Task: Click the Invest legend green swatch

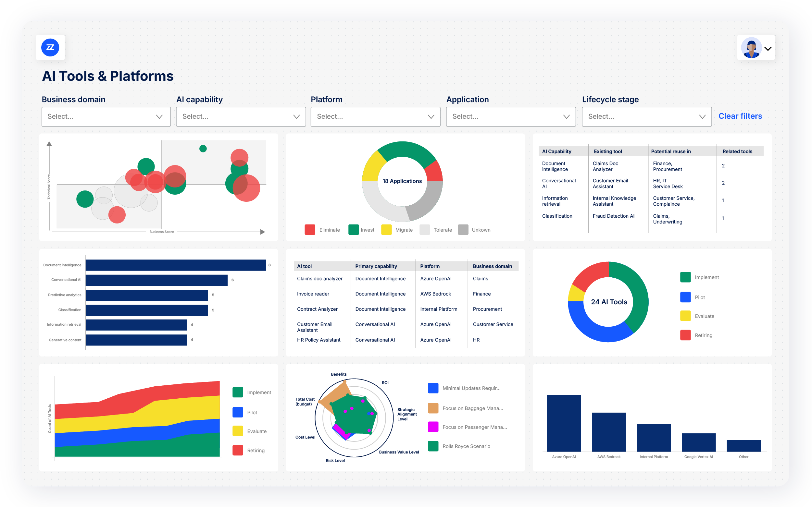Action: pos(353,230)
